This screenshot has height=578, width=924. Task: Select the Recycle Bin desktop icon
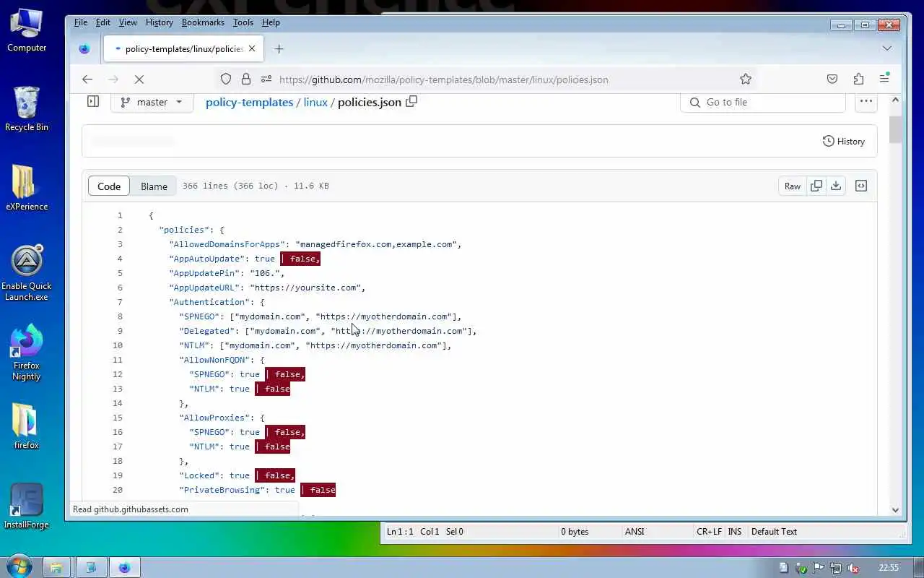[27, 109]
